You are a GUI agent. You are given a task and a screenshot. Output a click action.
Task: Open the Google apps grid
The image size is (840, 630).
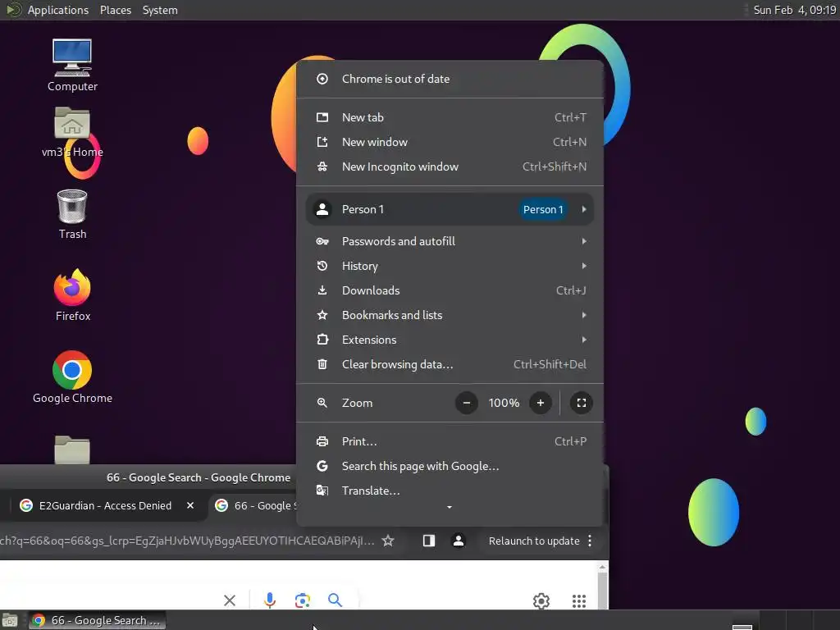pos(578,601)
